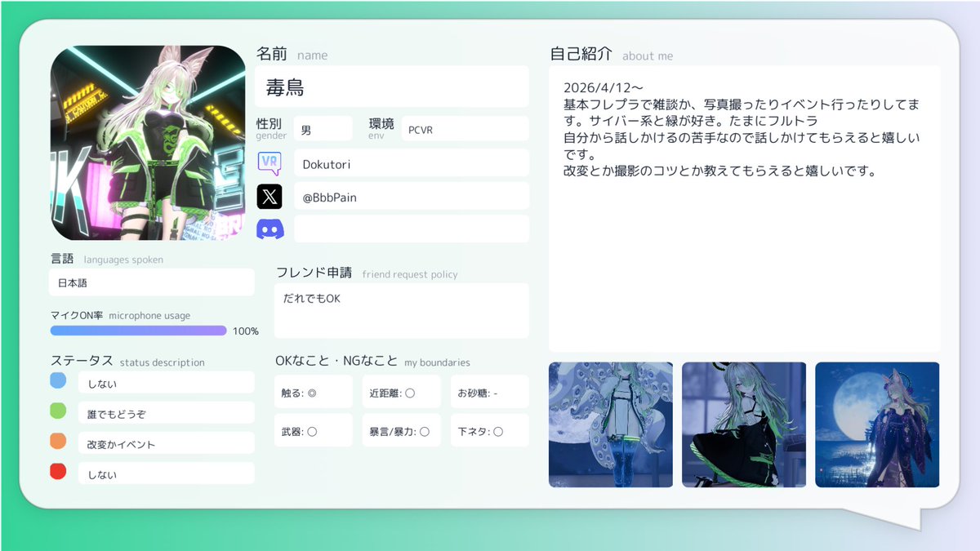
Task: Click the Dokutori VRChat ID field
Action: 412,163
